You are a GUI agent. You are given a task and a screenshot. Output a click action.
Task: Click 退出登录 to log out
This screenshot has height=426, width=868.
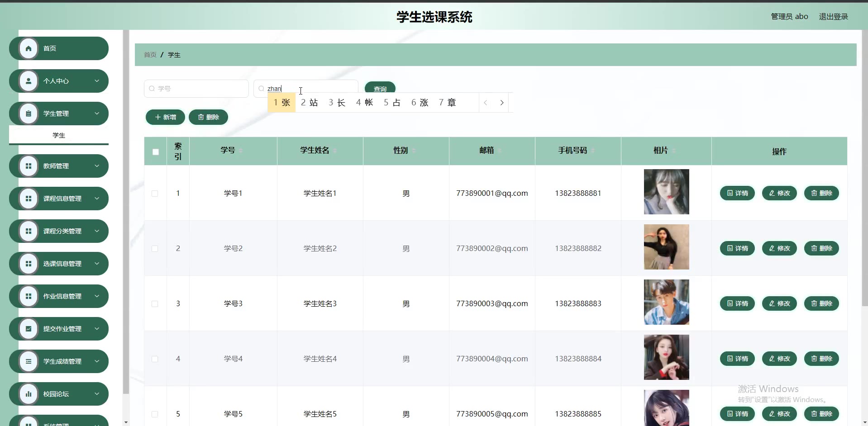pos(833,17)
